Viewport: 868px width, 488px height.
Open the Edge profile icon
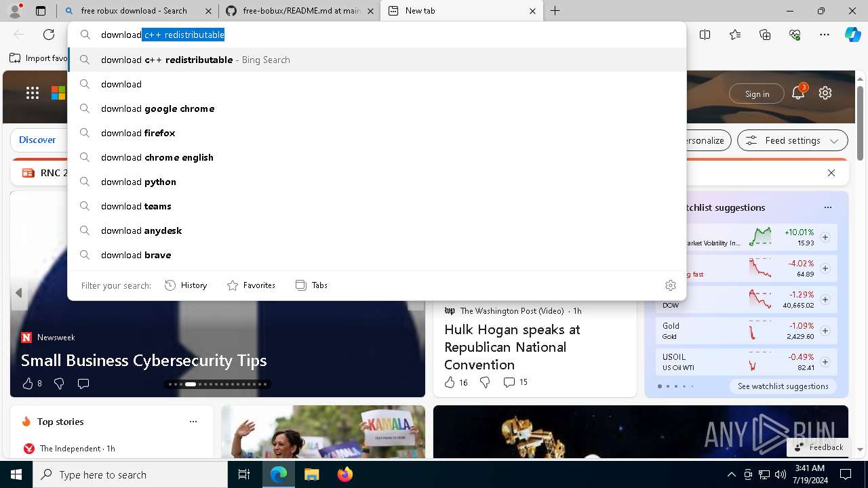(15, 11)
